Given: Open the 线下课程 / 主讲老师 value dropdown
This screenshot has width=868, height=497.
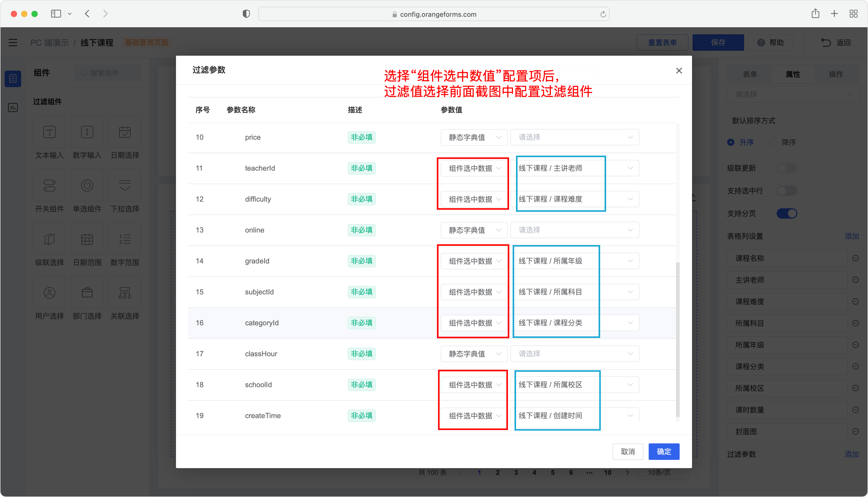Looking at the screenshot, I should point(575,168).
